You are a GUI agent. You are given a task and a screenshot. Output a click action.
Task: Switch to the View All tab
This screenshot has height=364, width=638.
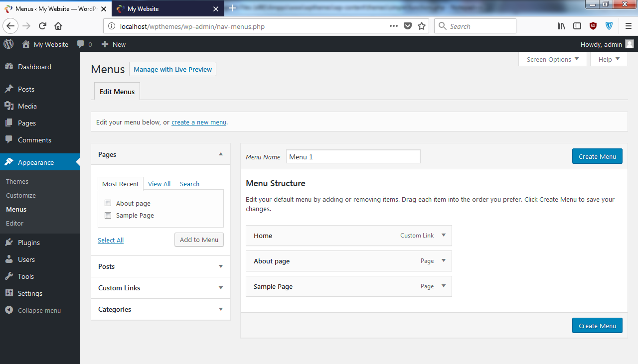(159, 184)
